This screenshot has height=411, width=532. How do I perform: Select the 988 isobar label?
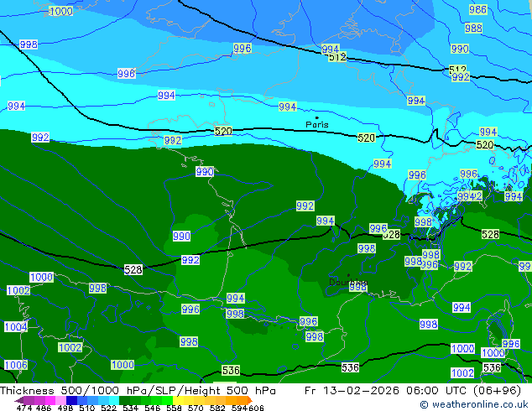tap(473, 29)
